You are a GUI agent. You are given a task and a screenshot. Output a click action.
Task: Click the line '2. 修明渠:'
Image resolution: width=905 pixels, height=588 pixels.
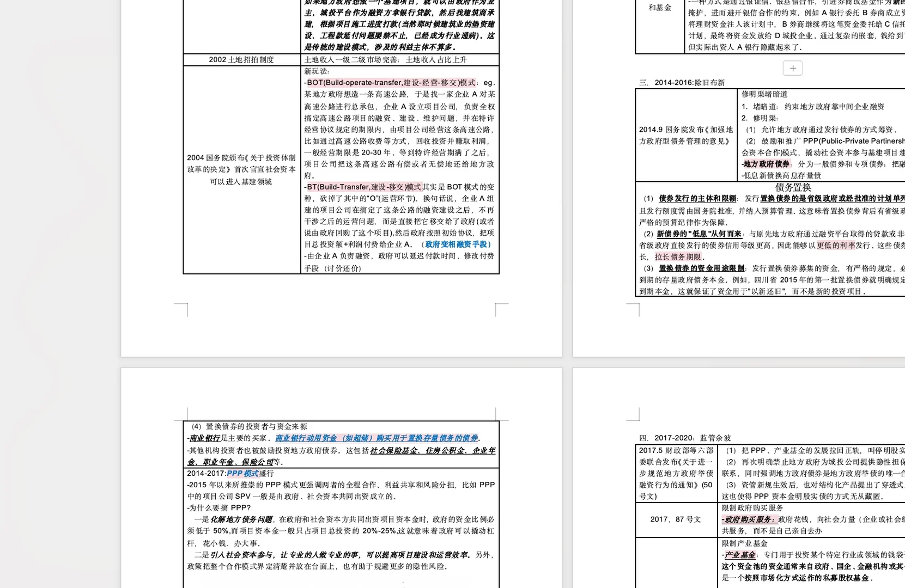[760, 118]
